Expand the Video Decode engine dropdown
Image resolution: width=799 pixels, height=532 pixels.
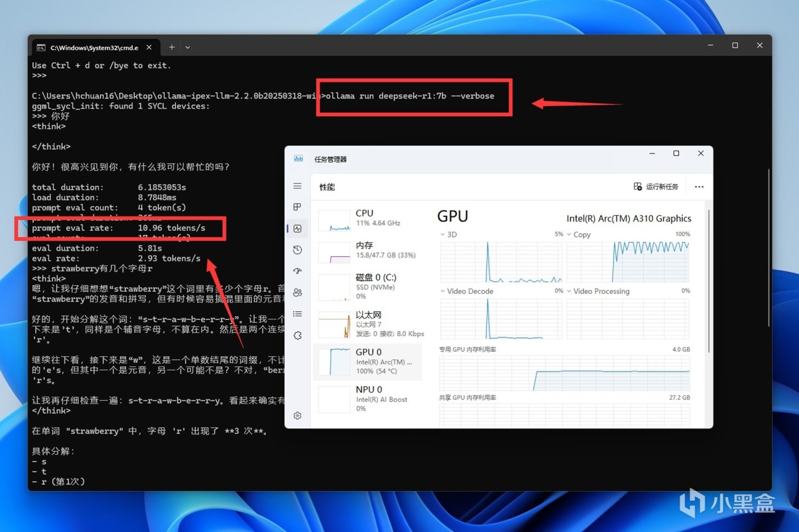(444, 291)
